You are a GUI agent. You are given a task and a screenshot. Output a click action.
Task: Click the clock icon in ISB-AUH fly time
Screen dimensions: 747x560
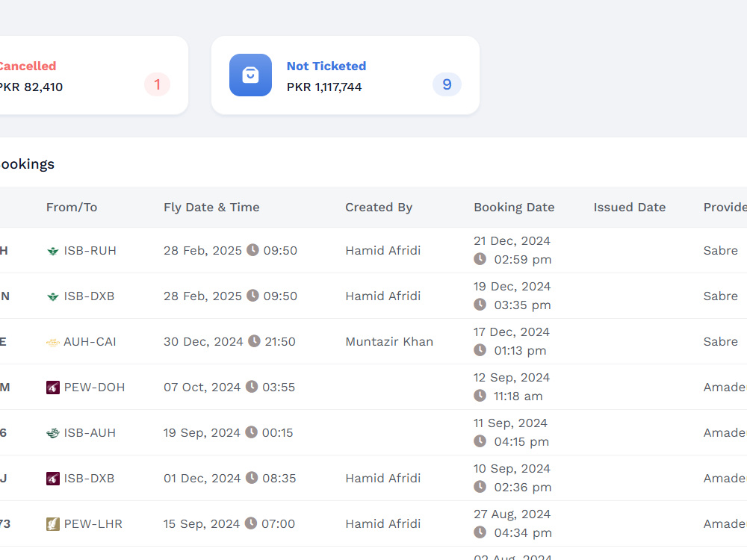(x=251, y=432)
